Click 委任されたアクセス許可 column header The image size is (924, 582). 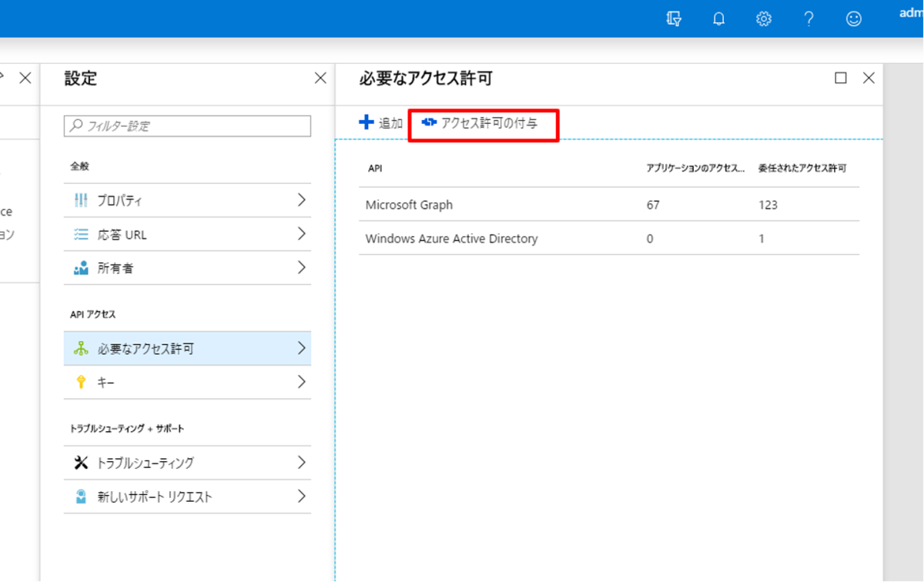(x=802, y=168)
